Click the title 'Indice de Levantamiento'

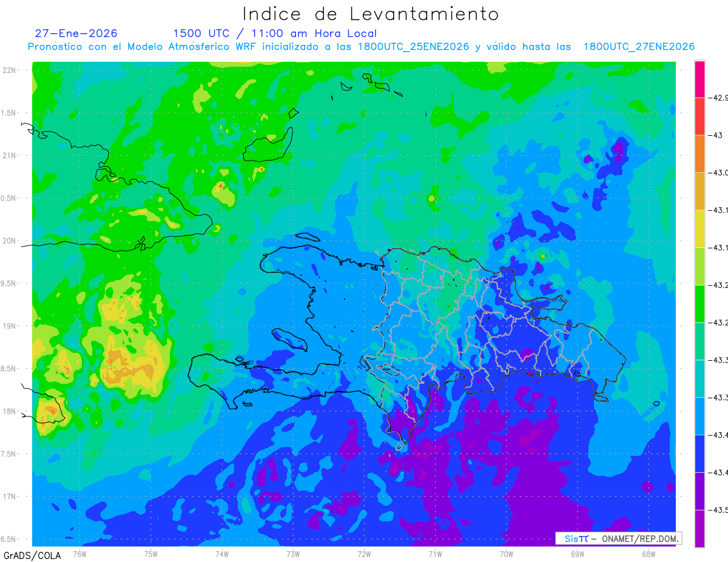tap(371, 13)
